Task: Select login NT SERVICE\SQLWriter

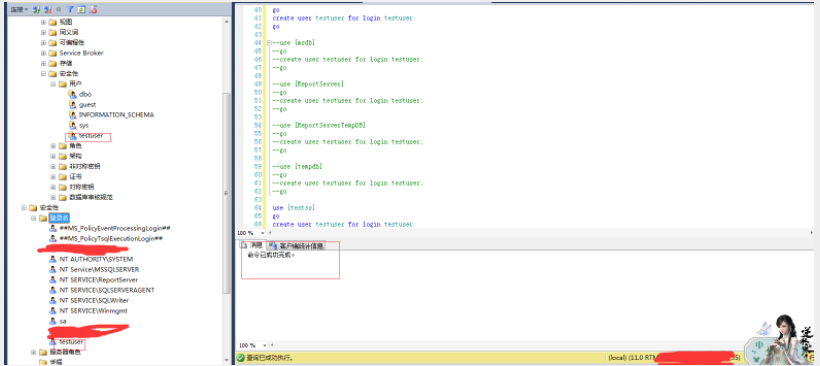Action: coord(94,300)
